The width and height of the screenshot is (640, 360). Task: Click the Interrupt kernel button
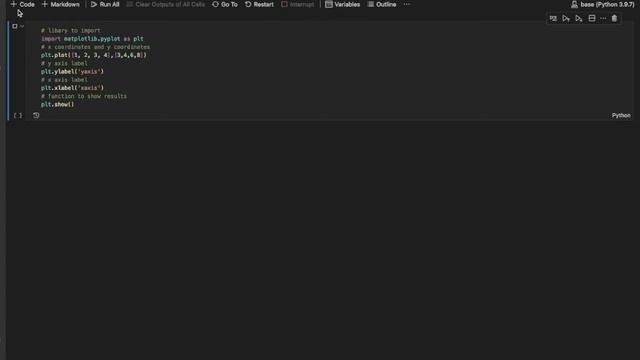[x=298, y=4]
